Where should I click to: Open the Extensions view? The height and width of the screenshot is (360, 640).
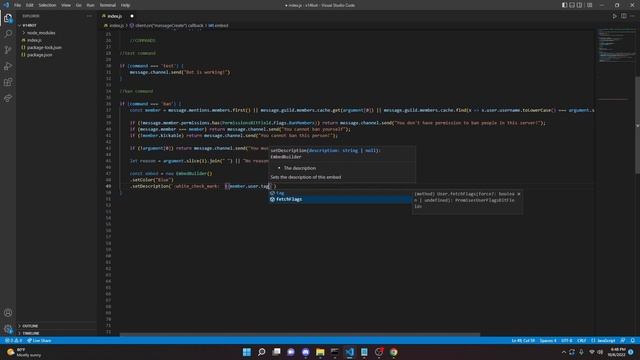(x=8, y=82)
